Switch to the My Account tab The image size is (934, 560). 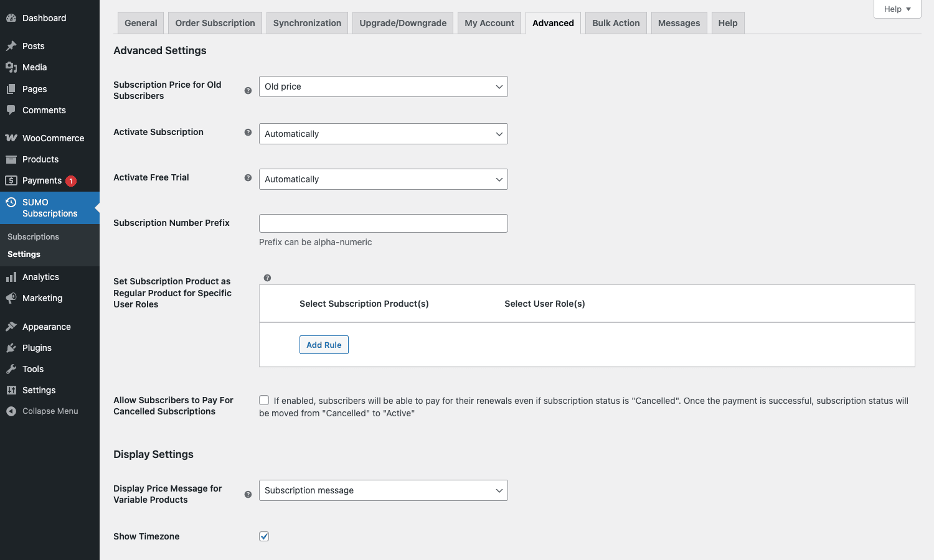pyautogui.click(x=489, y=23)
